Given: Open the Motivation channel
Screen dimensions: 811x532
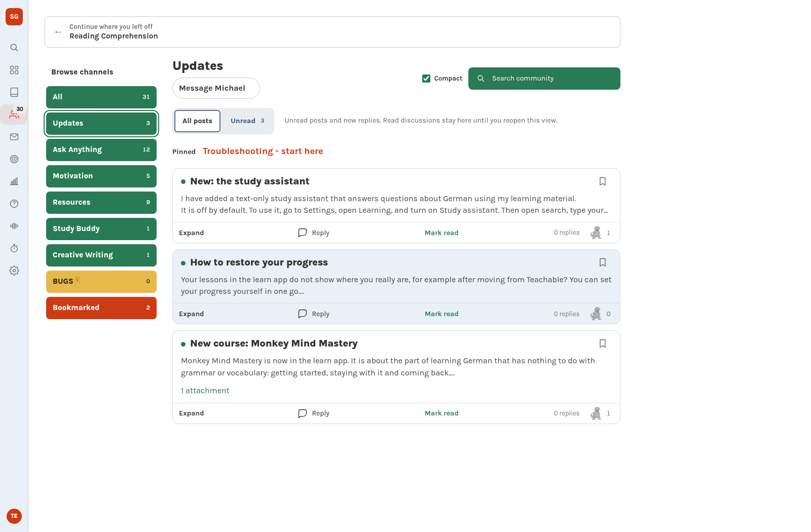Looking at the screenshot, I should tap(101, 176).
